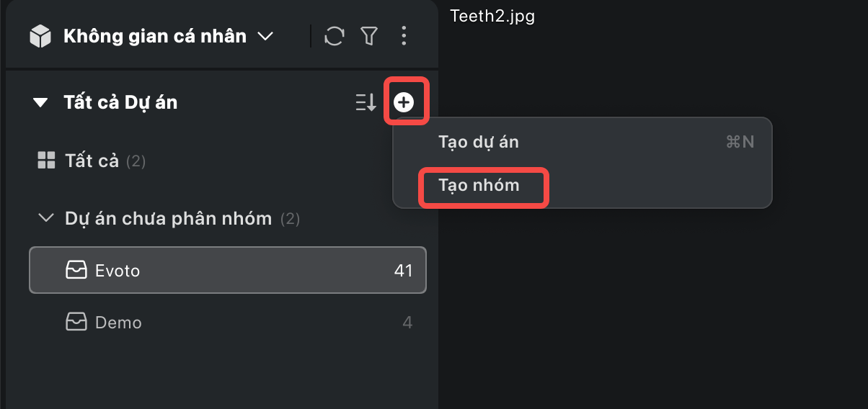Click the tray icon beside Demo
Image resolution: width=868 pixels, height=409 pixels.
click(x=76, y=323)
